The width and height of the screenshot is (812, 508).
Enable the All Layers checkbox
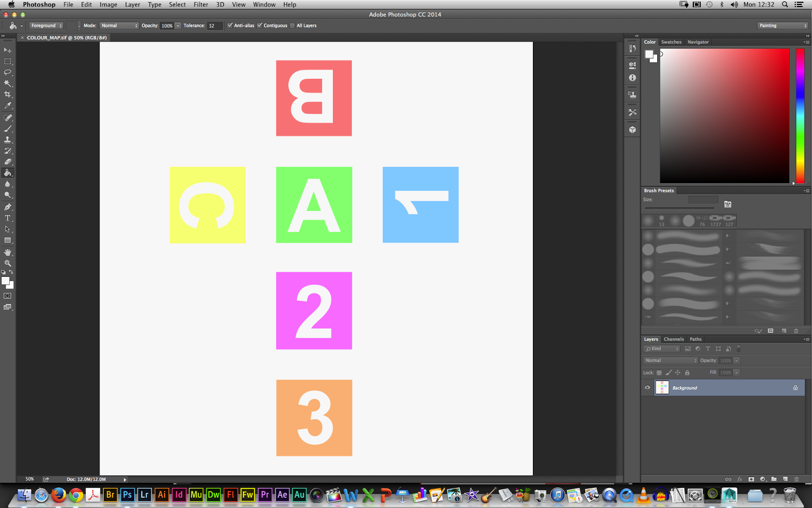click(292, 25)
